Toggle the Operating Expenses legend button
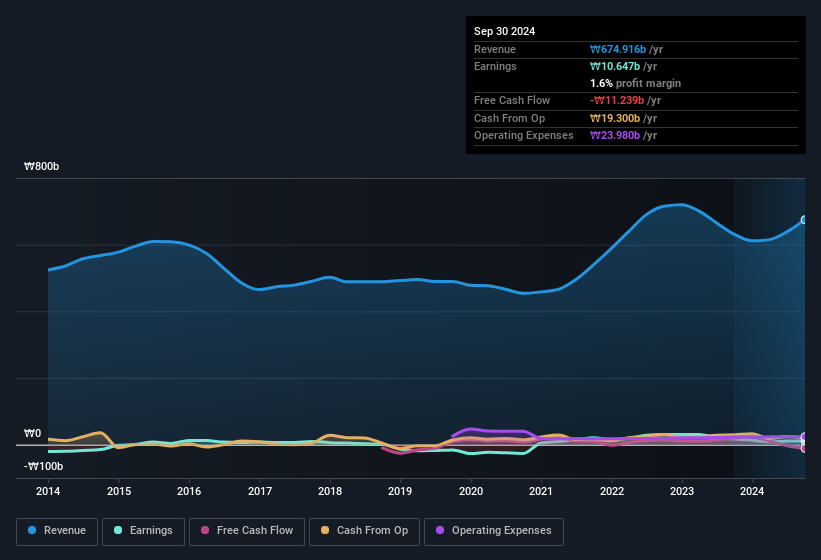Viewport: 821px width, 560px height. tap(494, 531)
